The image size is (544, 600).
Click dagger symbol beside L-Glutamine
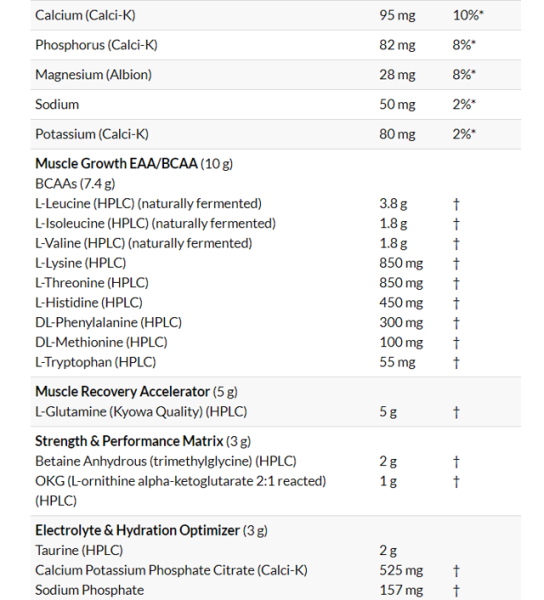click(456, 412)
